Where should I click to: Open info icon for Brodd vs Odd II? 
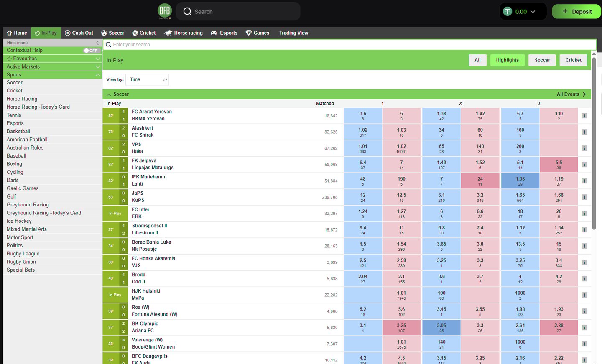[x=584, y=279]
